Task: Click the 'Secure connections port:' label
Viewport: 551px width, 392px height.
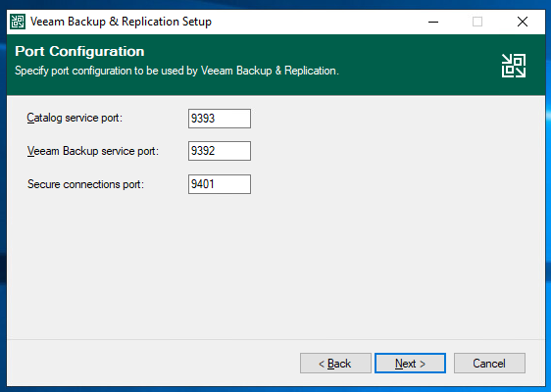Action: tap(85, 184)
